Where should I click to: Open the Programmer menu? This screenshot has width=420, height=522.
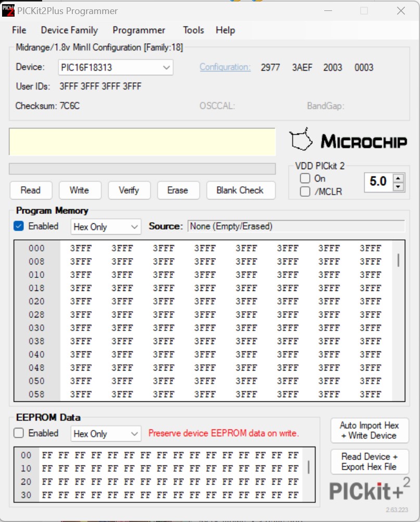tap(139, 30)
